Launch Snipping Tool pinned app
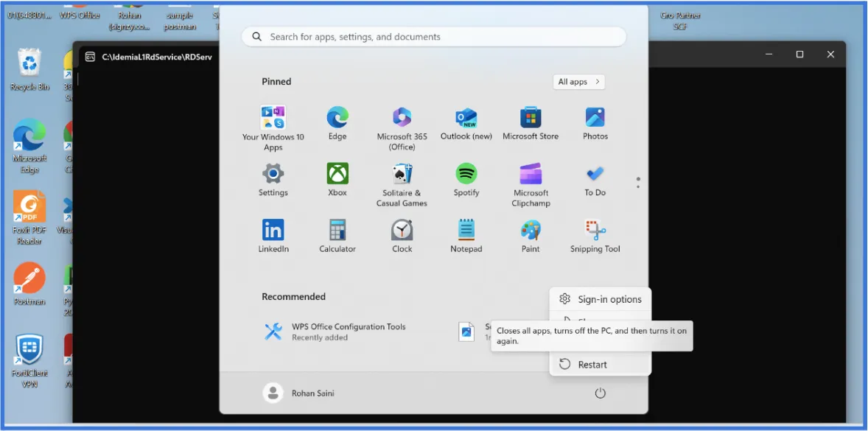The image size is (868, 431). click(x=595, y=236)
